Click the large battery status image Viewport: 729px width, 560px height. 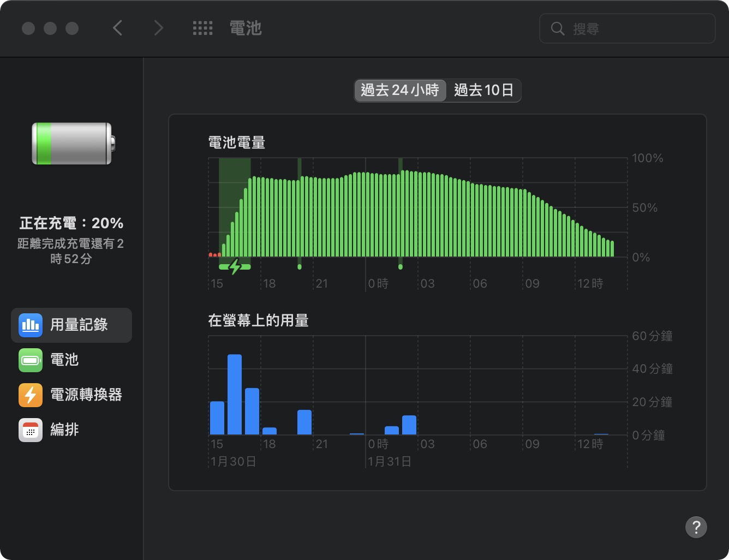73,144
